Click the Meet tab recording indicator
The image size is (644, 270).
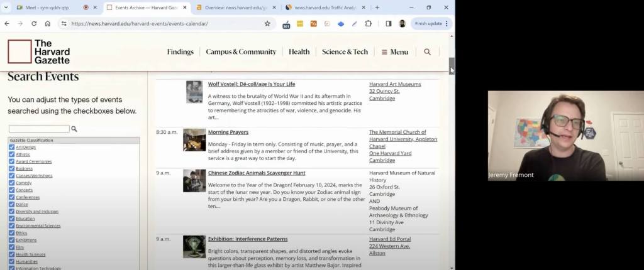[x=86, y=8]
